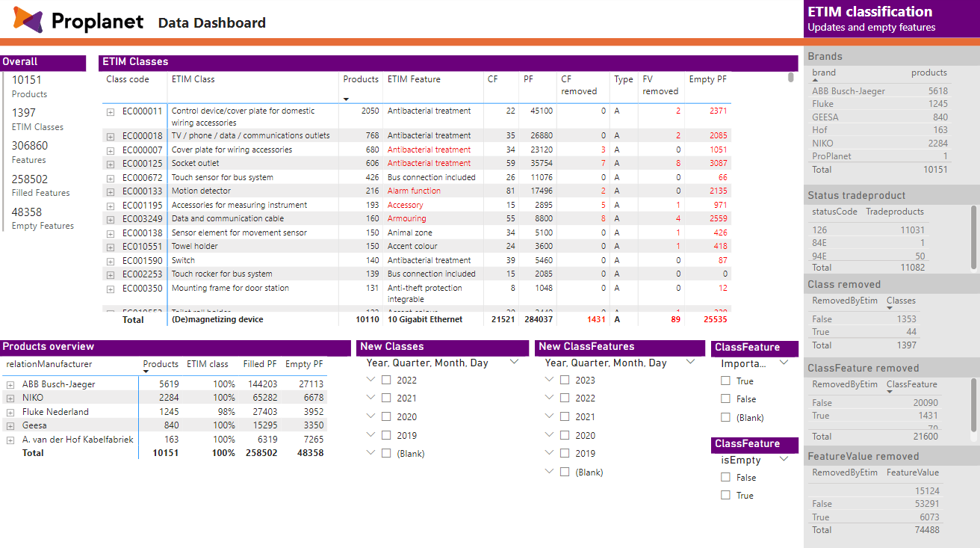Click the Status tradeproduct scrollbar

point(972,236)
